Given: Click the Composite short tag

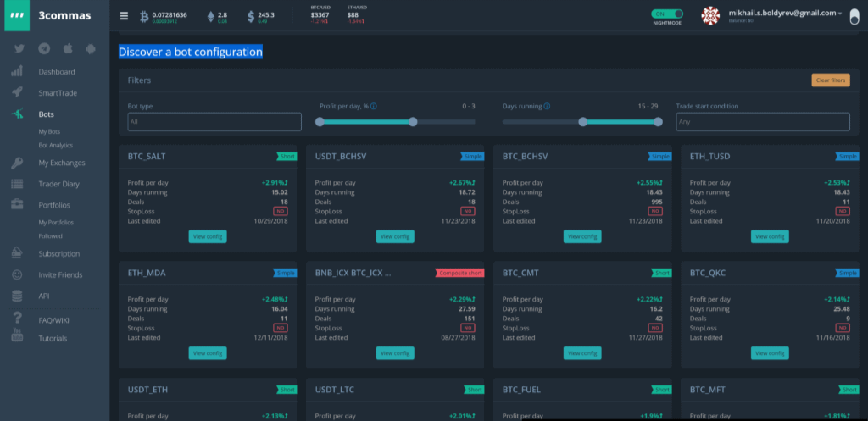Looking at the screenshot, I should coord(459,273).
